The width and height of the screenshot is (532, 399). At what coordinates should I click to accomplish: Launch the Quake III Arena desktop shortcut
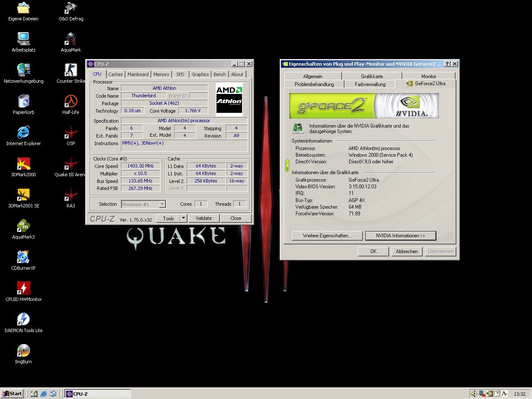[x=71, y=167]
